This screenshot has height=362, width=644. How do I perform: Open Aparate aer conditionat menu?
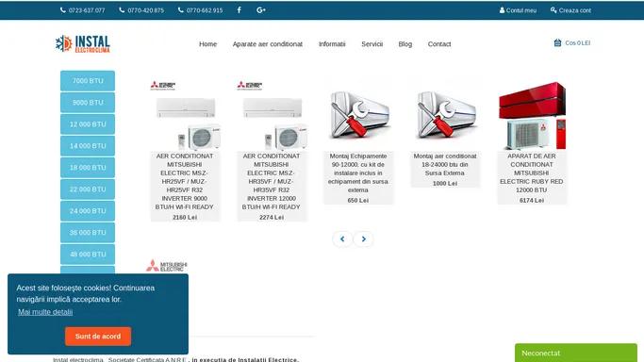click(x=268, y=44)
